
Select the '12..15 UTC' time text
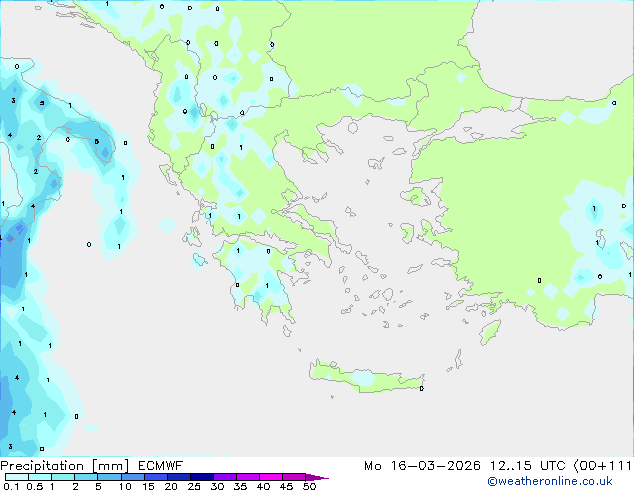(528, 466)
